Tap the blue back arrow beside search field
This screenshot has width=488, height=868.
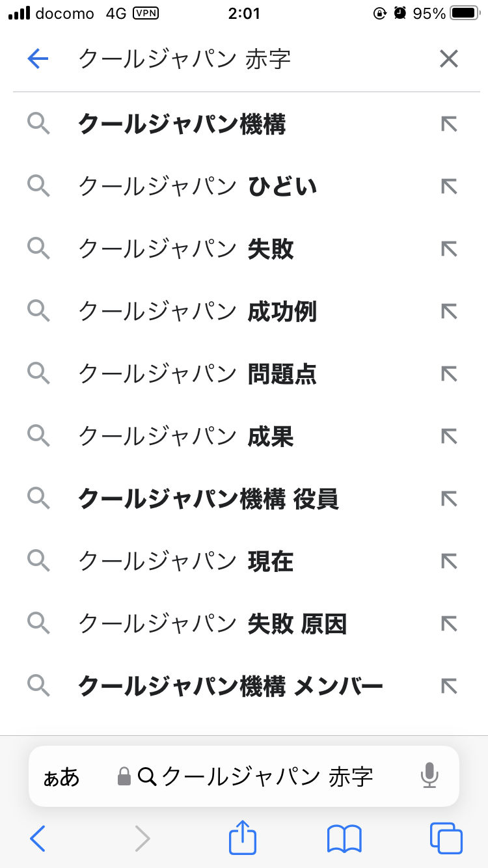click(x=38, y=60)
